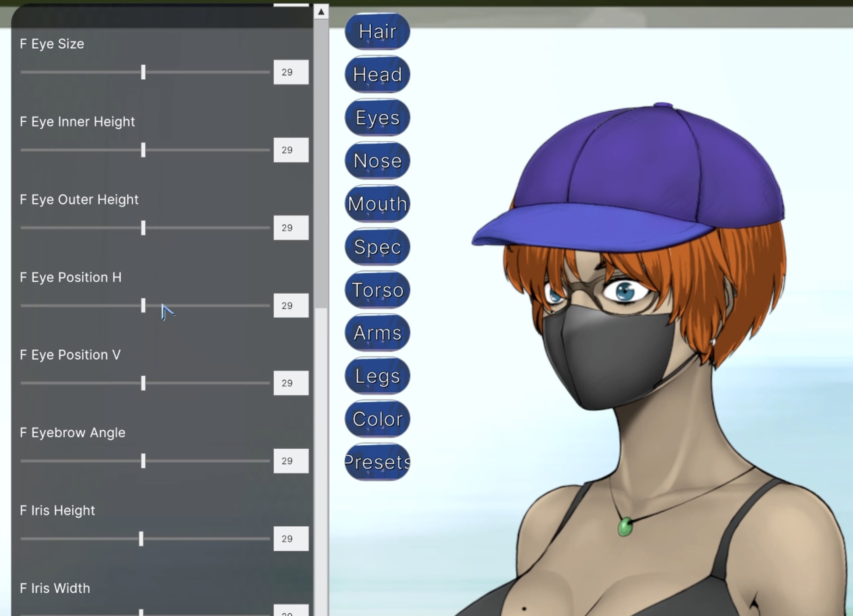Select the Legs category
853x616 pixels.
[x=377, y=376]
